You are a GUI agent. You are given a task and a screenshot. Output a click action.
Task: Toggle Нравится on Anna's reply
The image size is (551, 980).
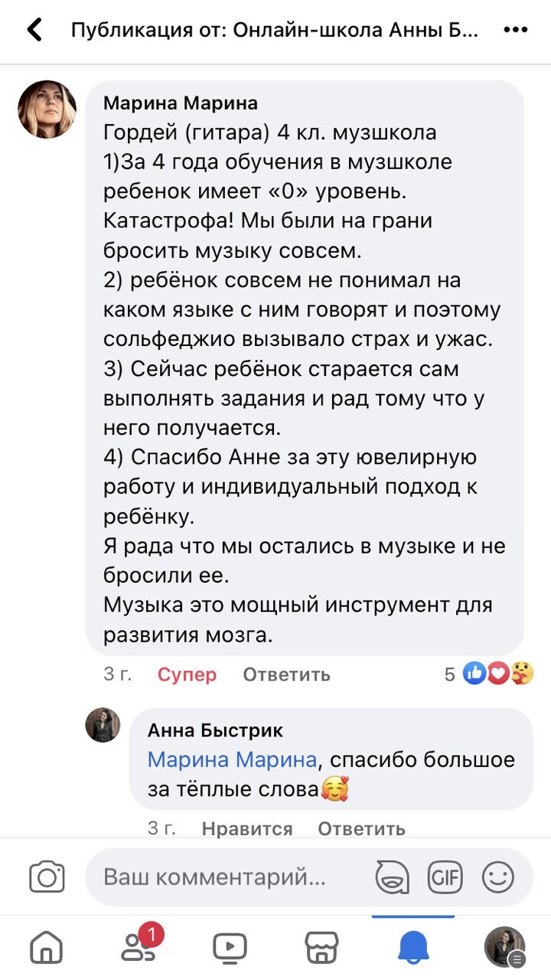[x=247, y=828]
